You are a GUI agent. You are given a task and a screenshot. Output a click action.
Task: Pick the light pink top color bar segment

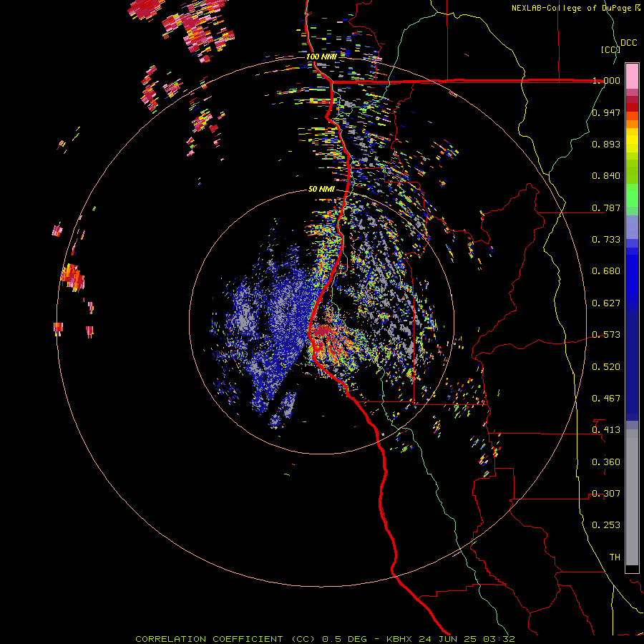tap(632, 76)
